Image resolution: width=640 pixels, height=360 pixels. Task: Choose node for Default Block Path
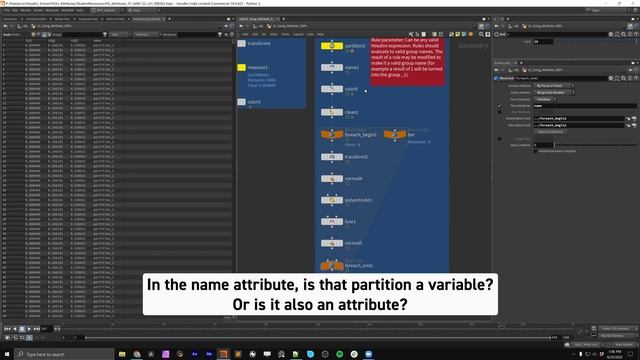(634, 118)
